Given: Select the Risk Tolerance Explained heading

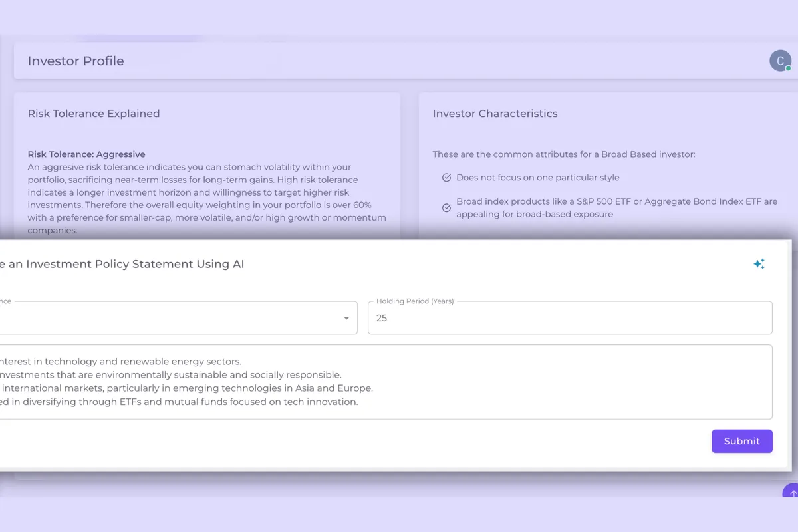Looking at the screenshot, I should (94, 114).
